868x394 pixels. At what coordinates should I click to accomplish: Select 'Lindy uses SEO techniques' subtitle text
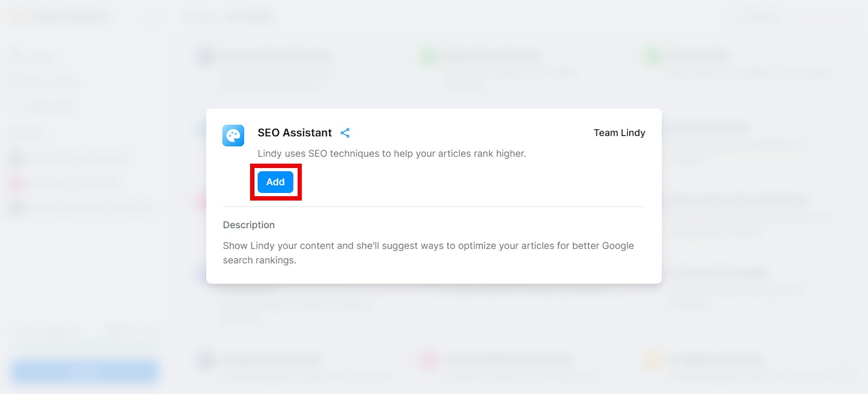[392, 153]
